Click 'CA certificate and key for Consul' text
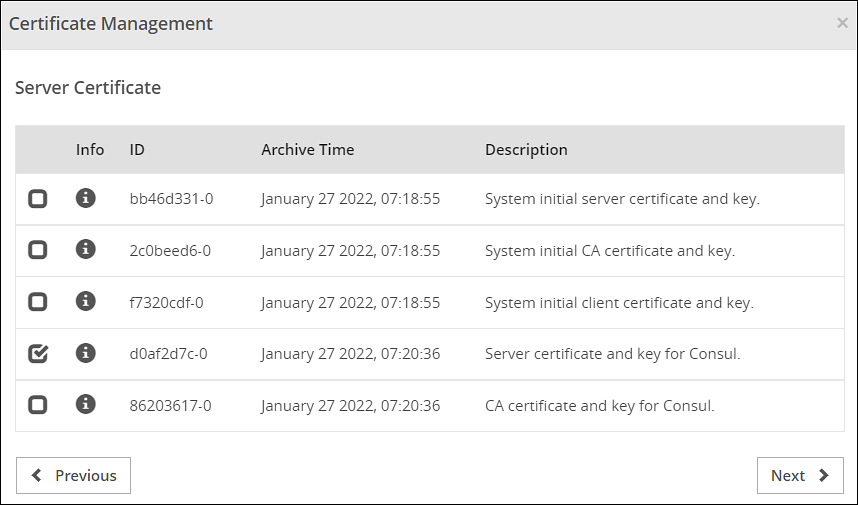Image resolution: width=858 pixels, height=505 pixels. (600, 406)
